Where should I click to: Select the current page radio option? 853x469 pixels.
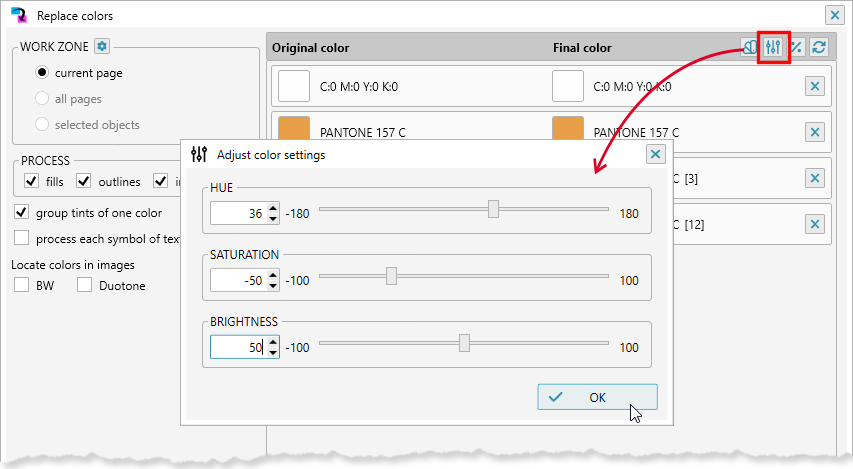42,72
